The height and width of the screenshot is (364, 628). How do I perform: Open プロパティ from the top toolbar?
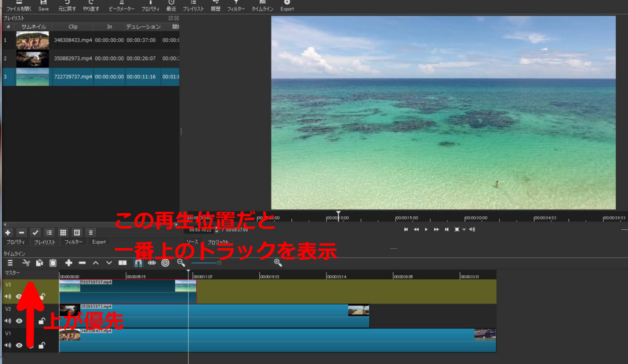(150, 6)
